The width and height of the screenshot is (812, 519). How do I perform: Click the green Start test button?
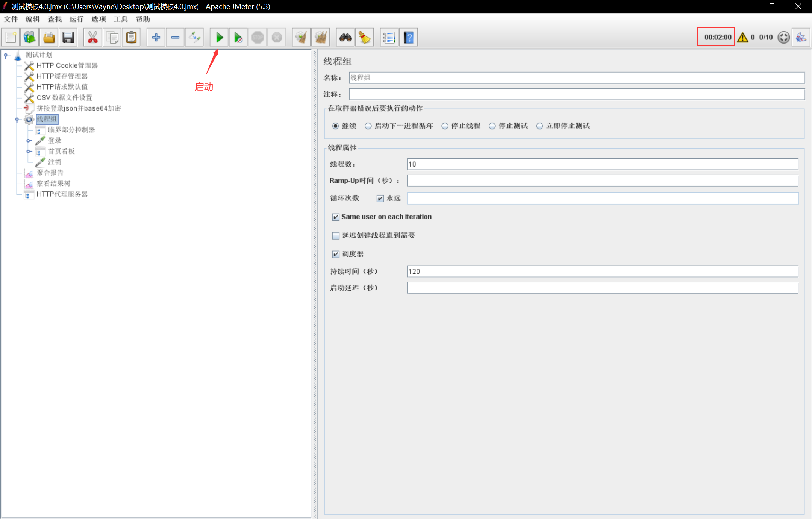click(219, 37)
